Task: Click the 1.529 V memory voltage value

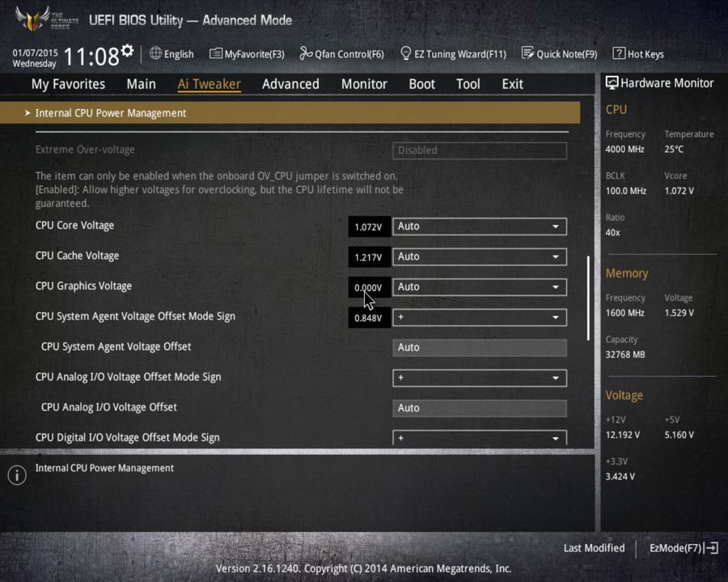Action: pyautogui.click(x=679, y=313)
